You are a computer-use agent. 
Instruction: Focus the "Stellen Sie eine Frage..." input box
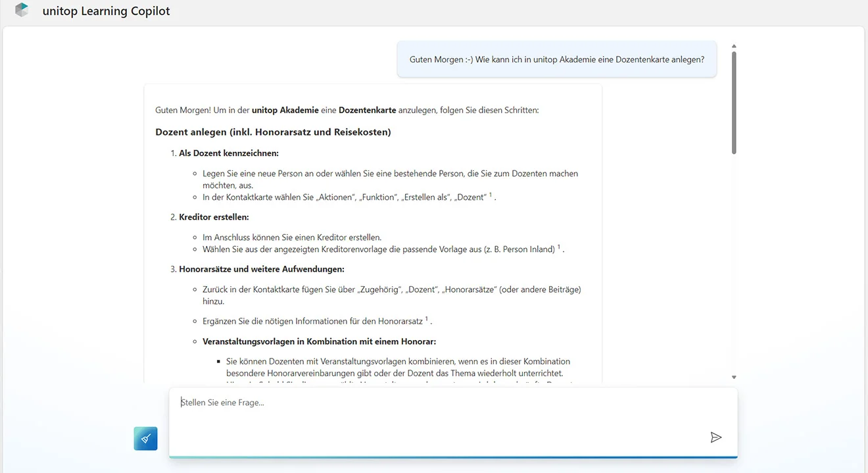click(434, 403)
